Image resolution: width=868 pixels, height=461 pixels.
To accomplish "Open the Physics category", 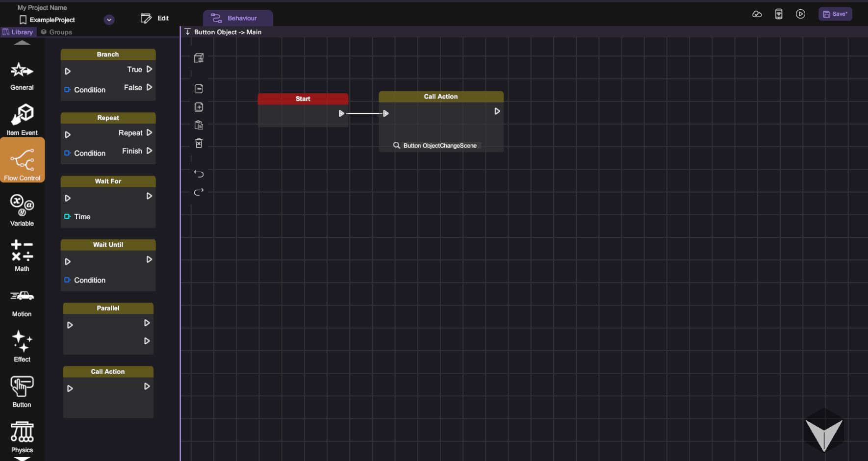I will (22, 437).
